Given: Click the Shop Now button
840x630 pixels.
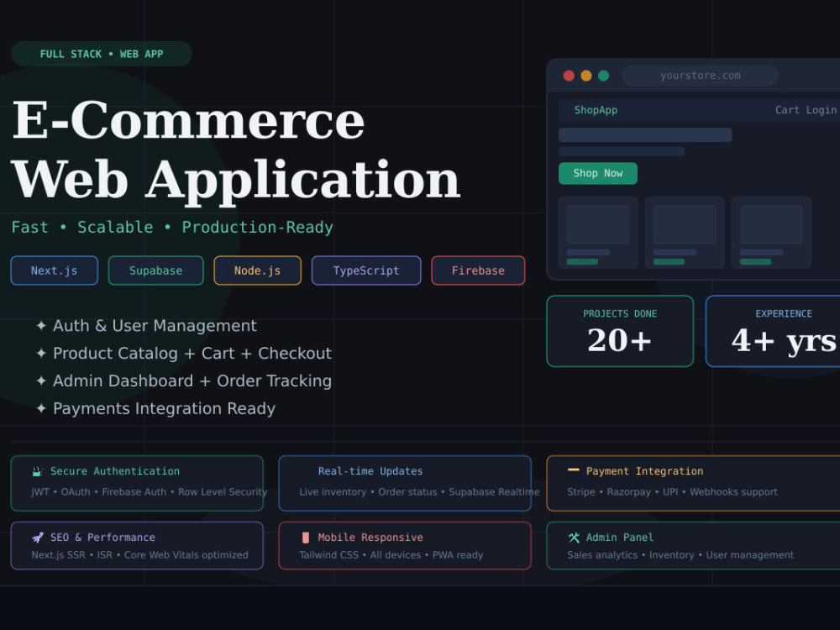Looking at the screenshot, I should click(598, 173).
